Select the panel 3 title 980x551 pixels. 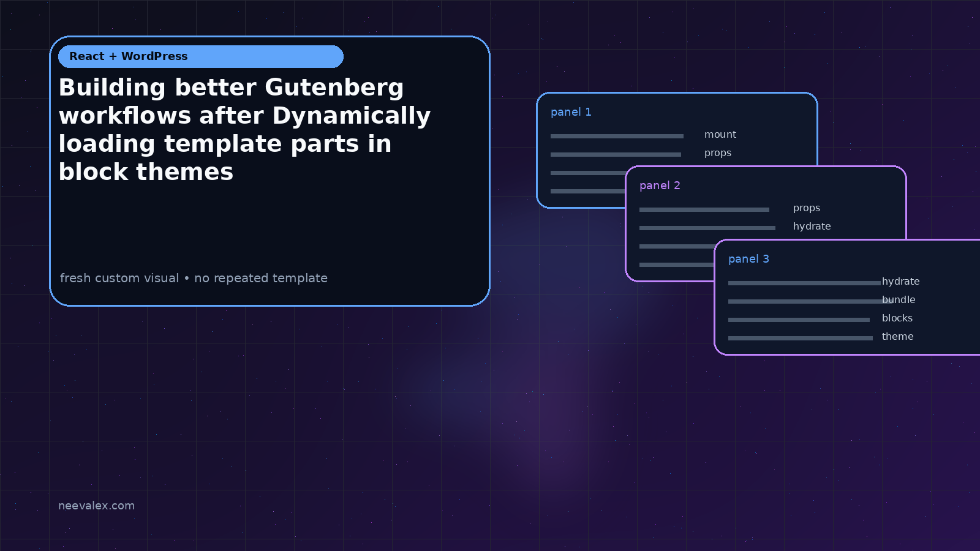748,259
